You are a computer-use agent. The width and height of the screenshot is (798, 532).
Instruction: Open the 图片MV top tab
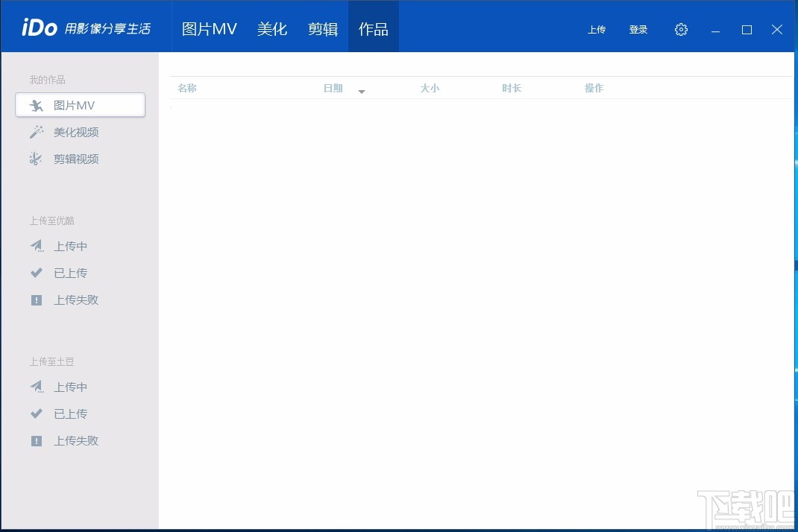[209, 29]
